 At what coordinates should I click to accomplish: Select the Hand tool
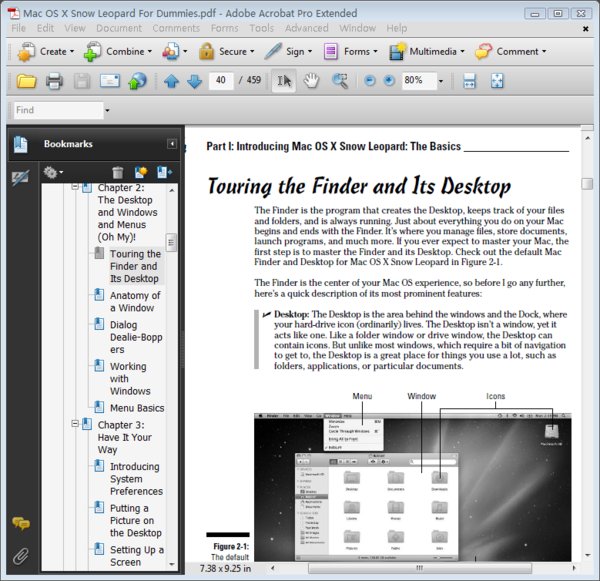[x=311, y=81]
